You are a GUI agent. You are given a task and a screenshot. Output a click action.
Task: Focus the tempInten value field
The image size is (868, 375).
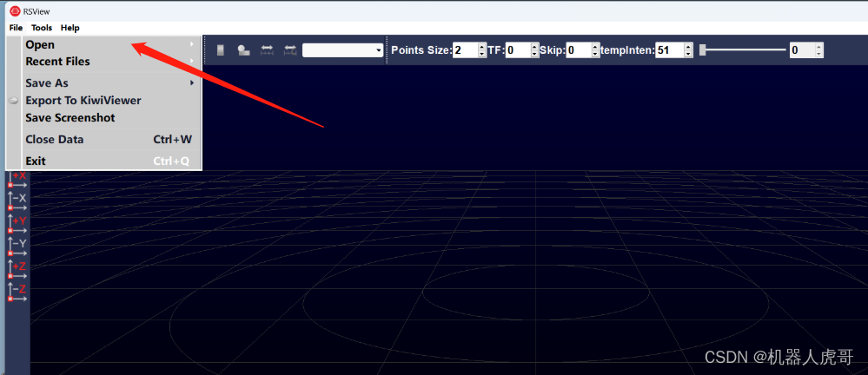click(669, 50)
